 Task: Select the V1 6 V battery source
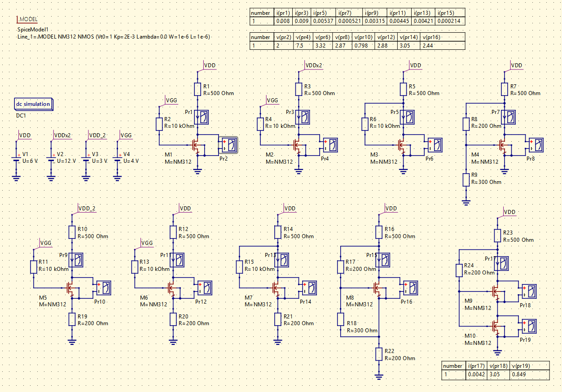(x=16, y=160)
